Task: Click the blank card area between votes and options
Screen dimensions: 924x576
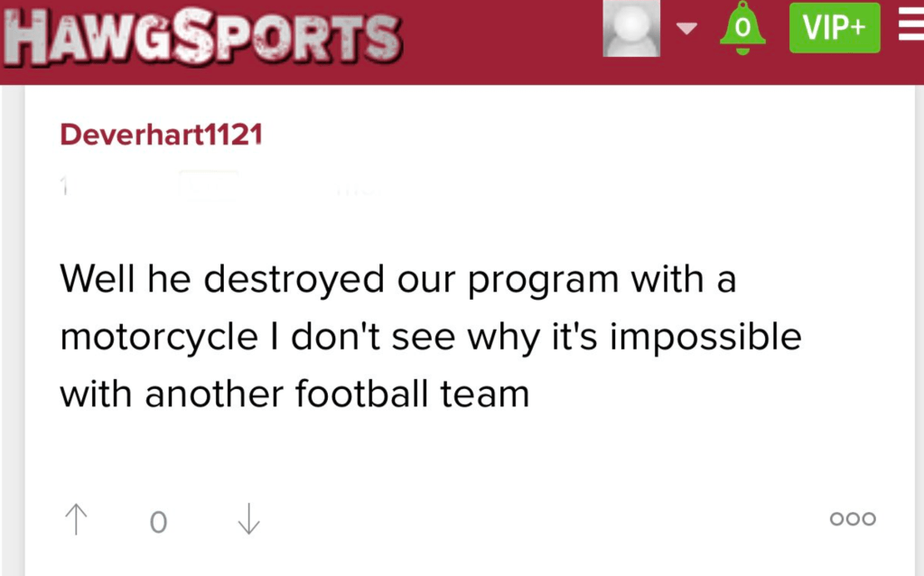Action: [542, 519]
